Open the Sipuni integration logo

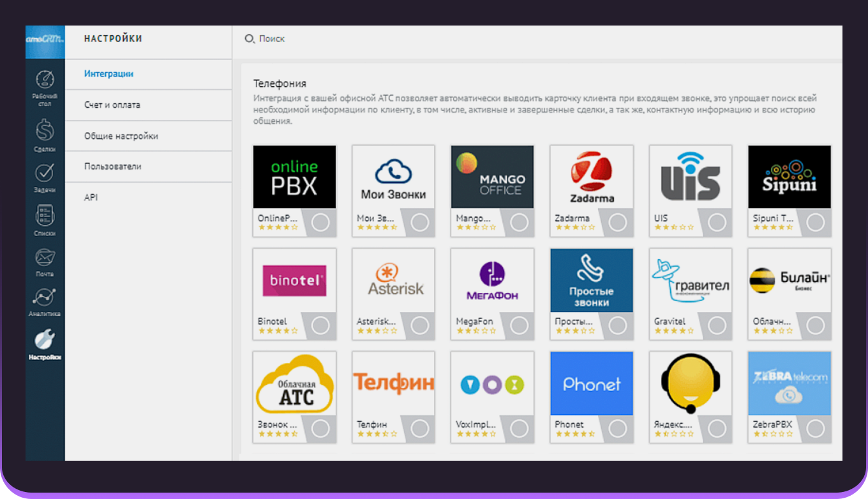point(789,177)
